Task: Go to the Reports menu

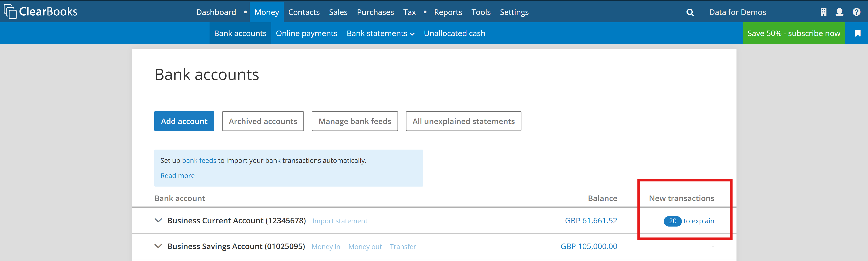Action: coord(448,12)
